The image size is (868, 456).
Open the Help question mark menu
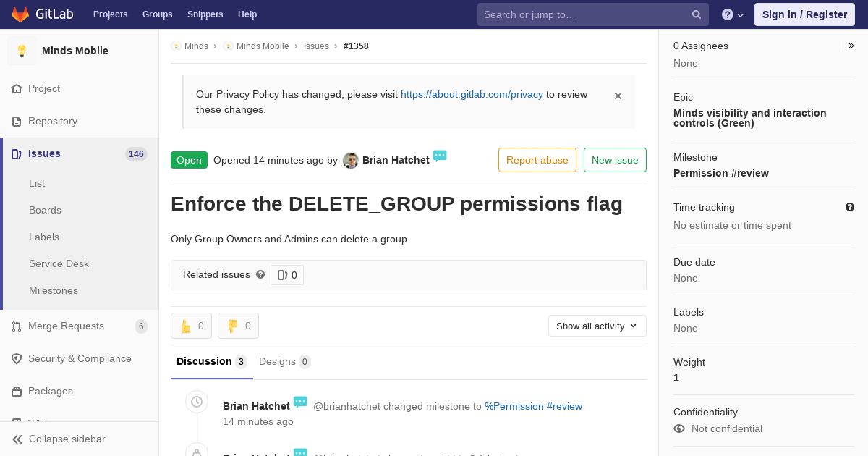tap(733, 14)
